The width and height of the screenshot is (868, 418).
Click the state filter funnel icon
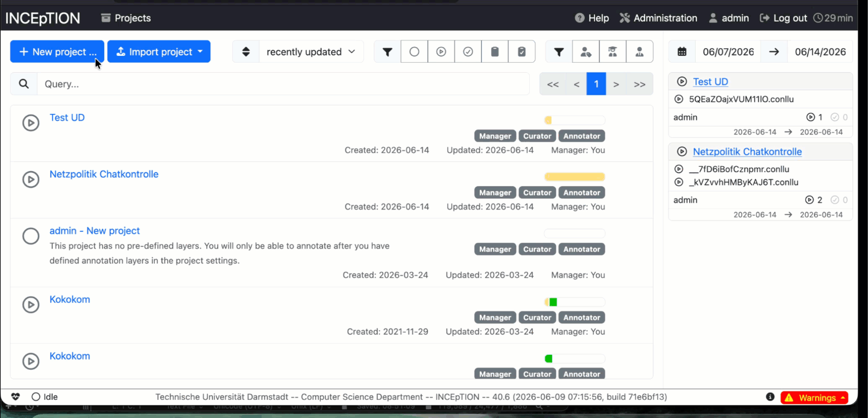[388, 52]
